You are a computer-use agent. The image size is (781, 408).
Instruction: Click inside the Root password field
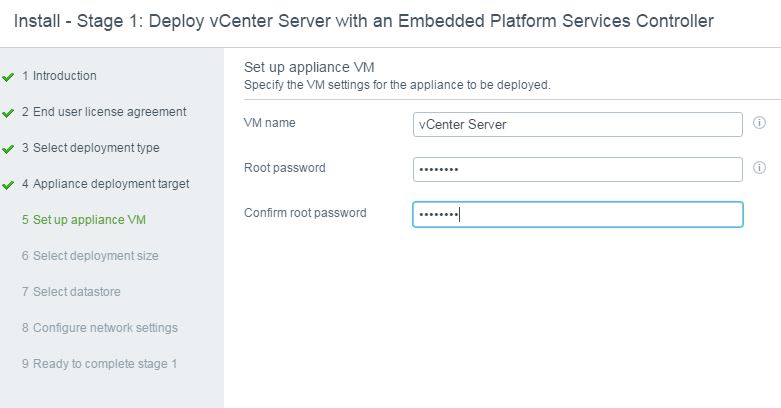[x=578, y=169]
